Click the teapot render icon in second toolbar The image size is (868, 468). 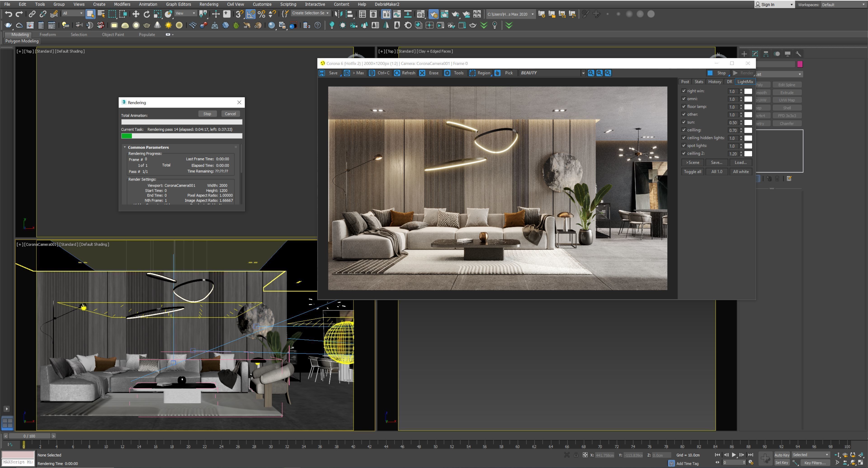pyautogui.click(x=8, y=25)
